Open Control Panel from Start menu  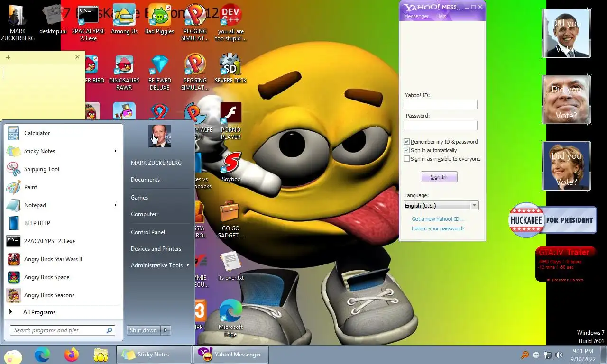(x=148, y=232)
